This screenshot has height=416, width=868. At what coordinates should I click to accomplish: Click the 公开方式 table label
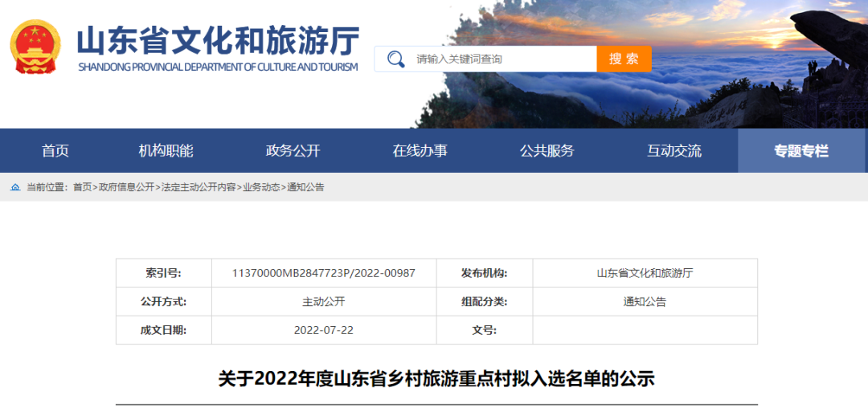pyautogui.click(x=163, y=301)
